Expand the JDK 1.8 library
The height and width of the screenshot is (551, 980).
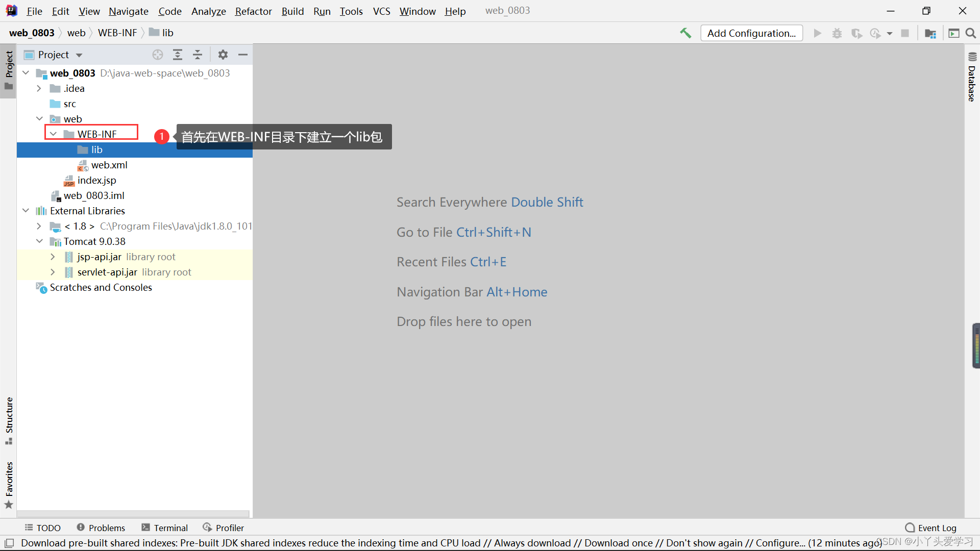[x=39, y=226]
